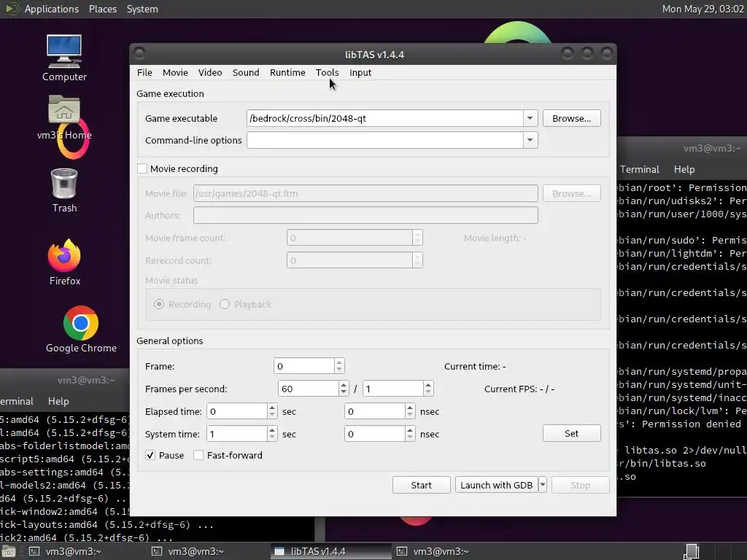Open the Runtime menu
This screenshot has width=747, height=560.
[x=287, y=72]
